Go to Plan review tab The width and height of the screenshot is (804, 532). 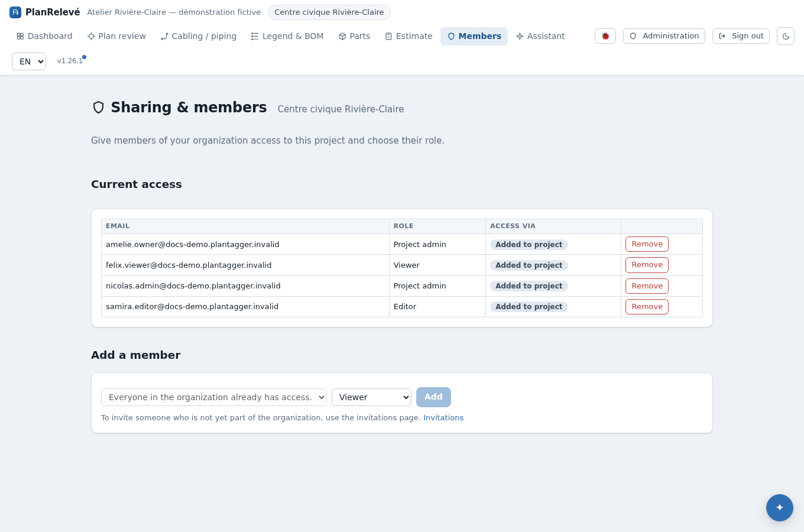tap(116, 36)
